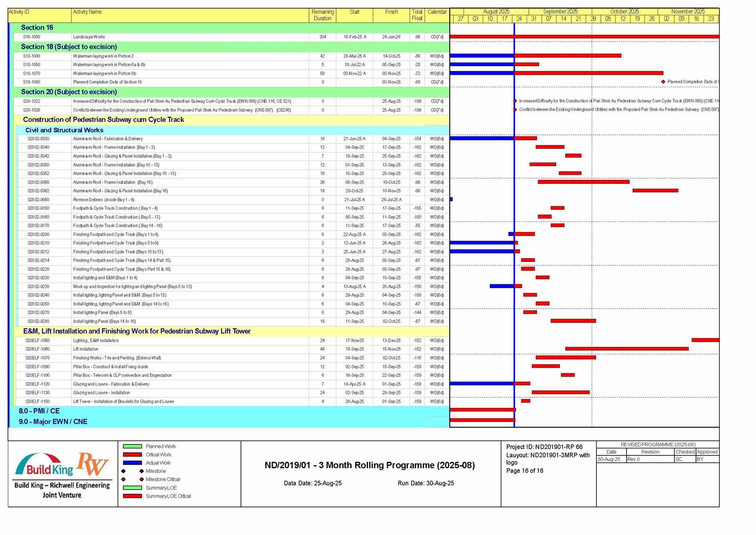
Task: Select the Run Date: 30-Aug-25 text
Action: point(426,483)
